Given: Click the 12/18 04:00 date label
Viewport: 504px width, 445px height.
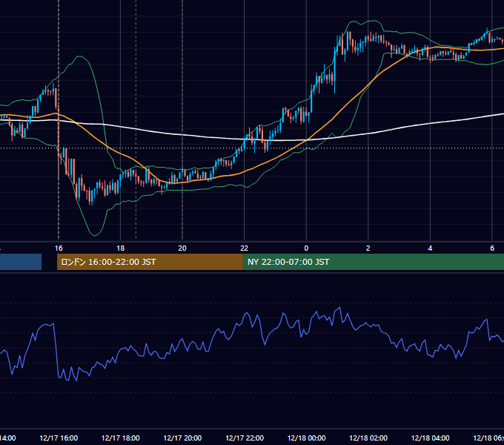Looking at the screenshot, I should pyautogui.click(x=431, y=438).
